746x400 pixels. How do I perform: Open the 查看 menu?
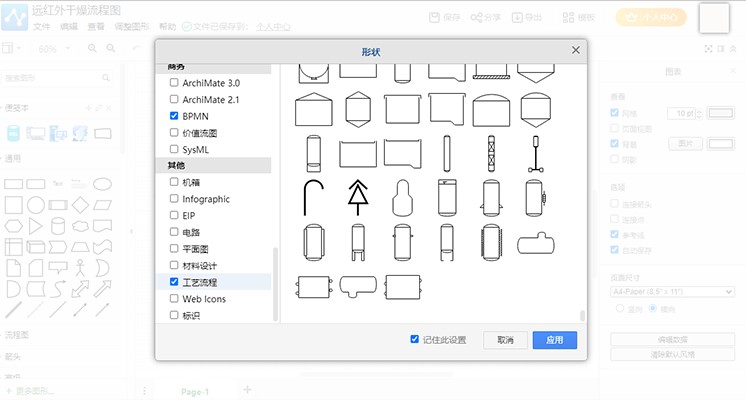pyautogui.click(x=96, y=27)
